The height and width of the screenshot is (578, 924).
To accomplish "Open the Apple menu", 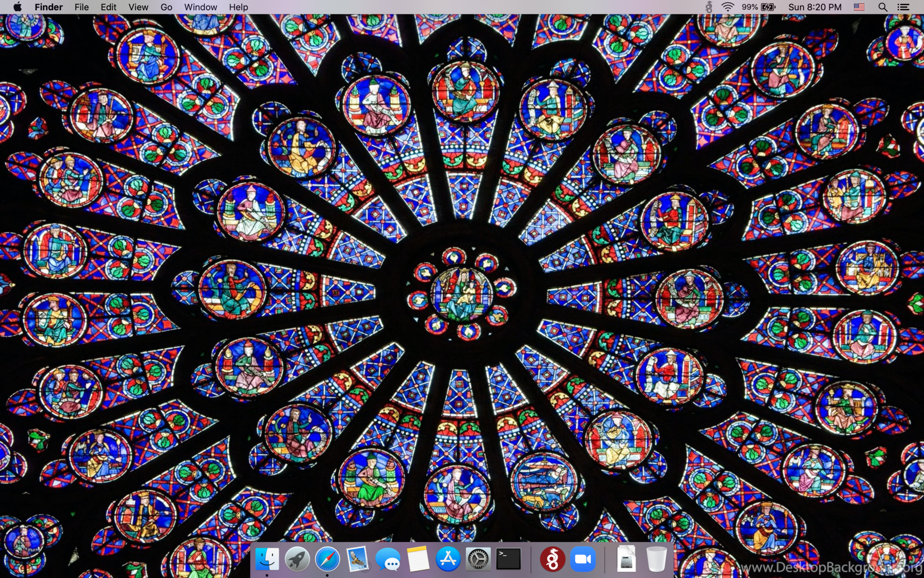I will point(18,7).
